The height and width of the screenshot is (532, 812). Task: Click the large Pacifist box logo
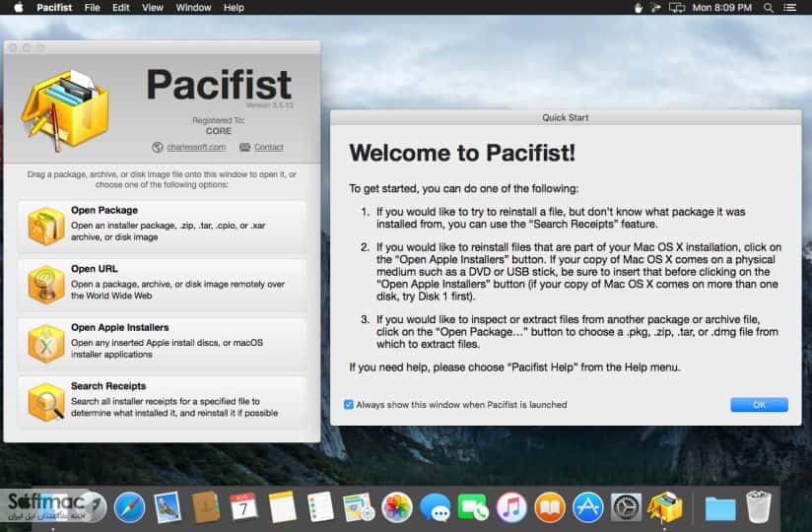click(x=65, y=110)
